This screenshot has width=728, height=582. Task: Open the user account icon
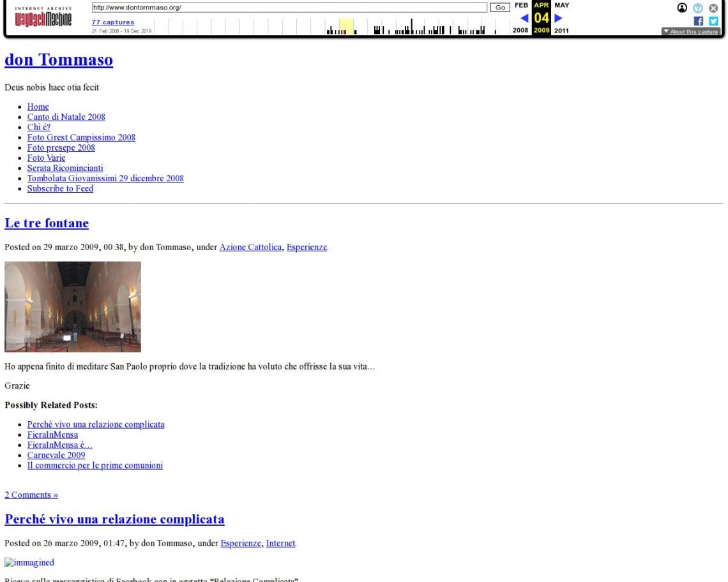coord(681,8)
